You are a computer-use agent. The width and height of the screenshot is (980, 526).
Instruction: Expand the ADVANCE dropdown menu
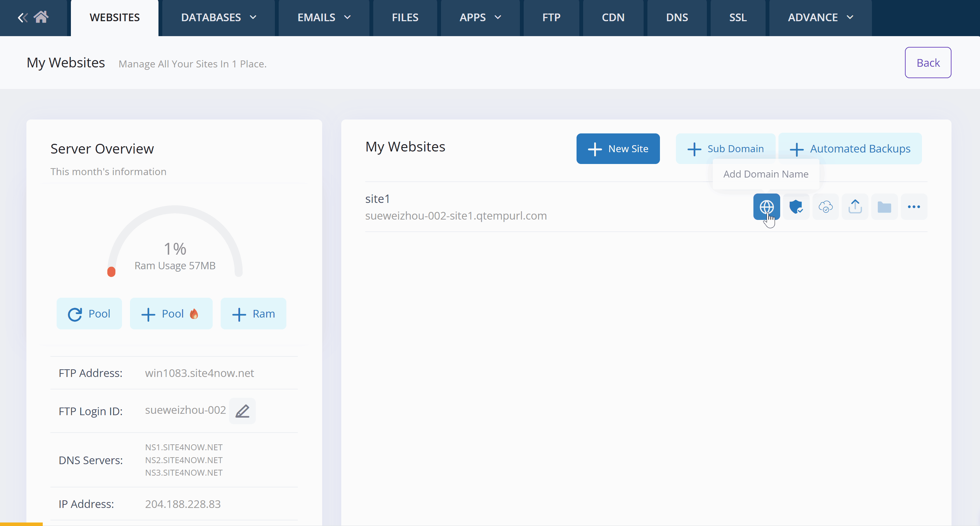(x=820, y=17)
